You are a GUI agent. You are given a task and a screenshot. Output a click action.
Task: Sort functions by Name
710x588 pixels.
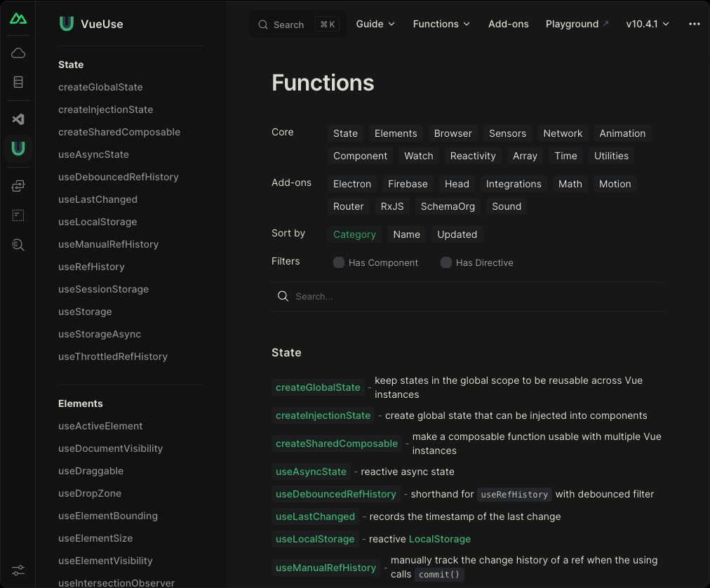coord(406,234)
